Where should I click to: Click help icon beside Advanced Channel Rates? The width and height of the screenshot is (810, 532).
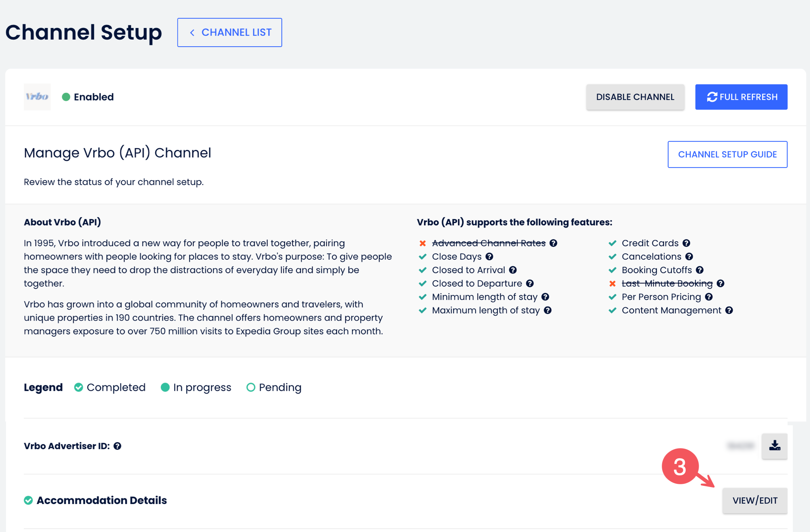(x=553, y=243)
